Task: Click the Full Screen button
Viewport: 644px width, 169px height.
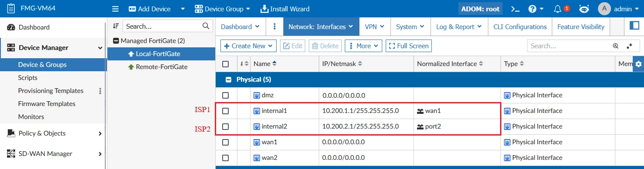Action: (x=408, y=46)
